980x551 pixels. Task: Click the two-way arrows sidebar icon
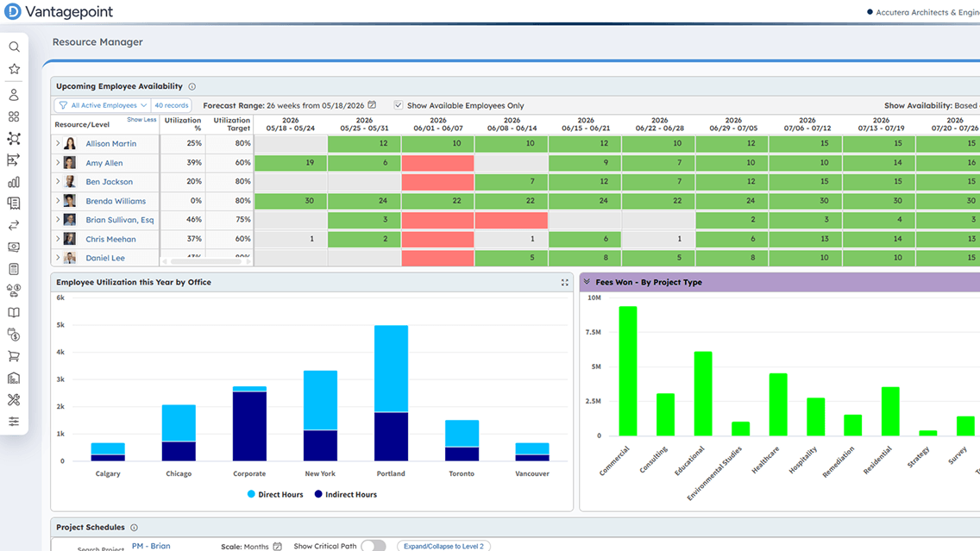tap(14, 225)
